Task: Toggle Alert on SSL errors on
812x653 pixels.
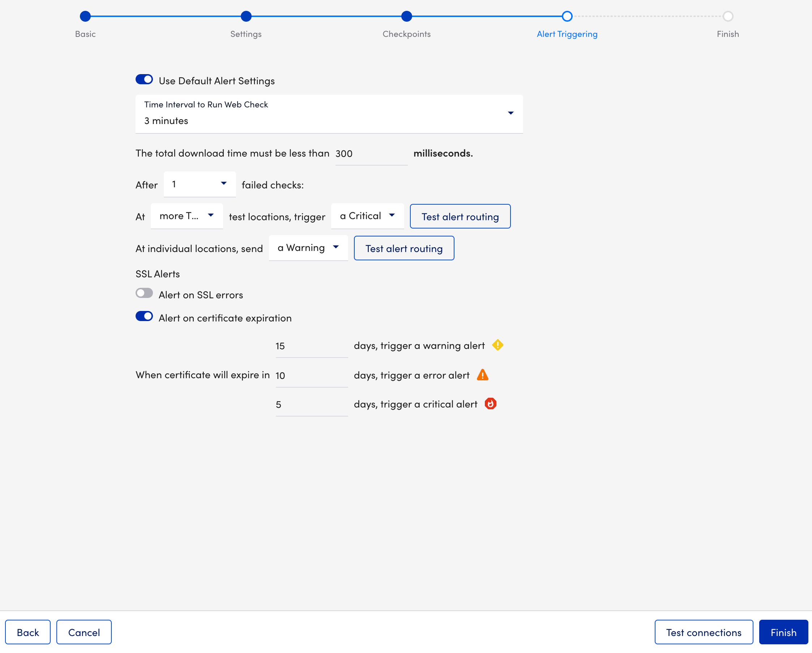Action: [144, 293]
